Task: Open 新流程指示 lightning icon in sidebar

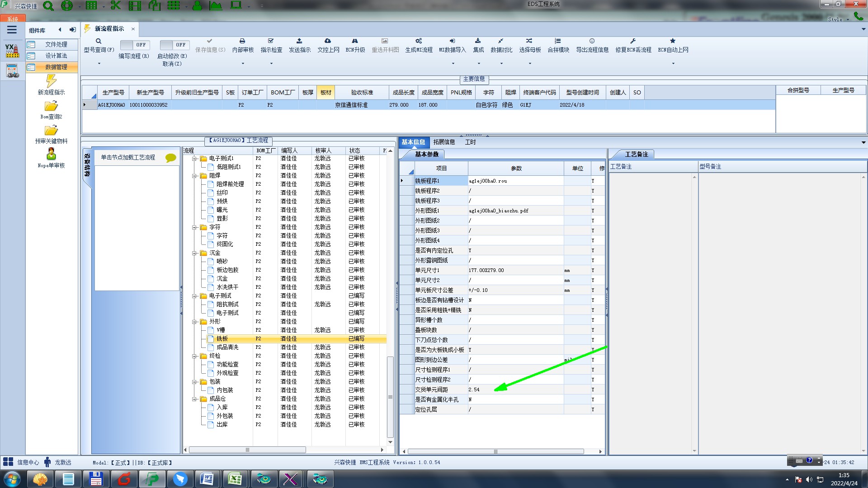Action: click(x=51, y=81)
